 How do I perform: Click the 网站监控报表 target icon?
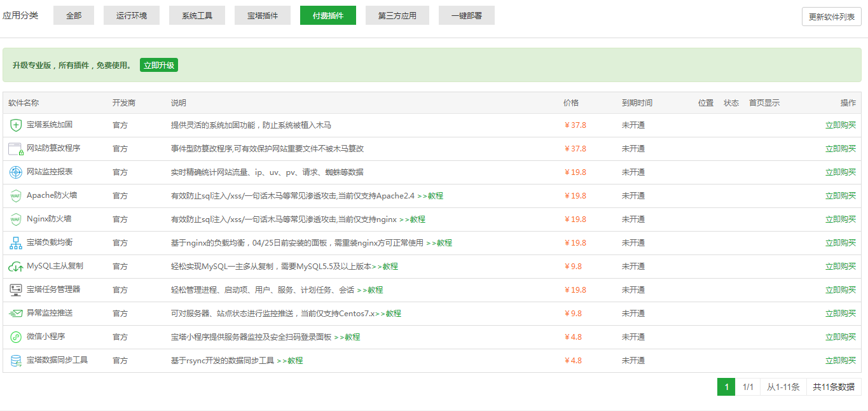click(x=16, y=172)
